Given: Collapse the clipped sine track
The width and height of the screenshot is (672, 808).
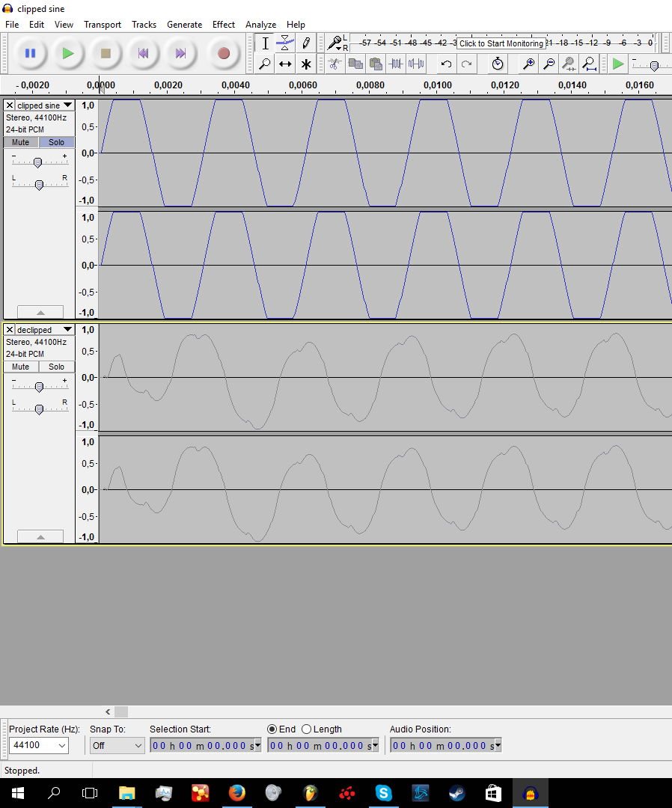Looking at the screenshot, I should click(40, 312).
